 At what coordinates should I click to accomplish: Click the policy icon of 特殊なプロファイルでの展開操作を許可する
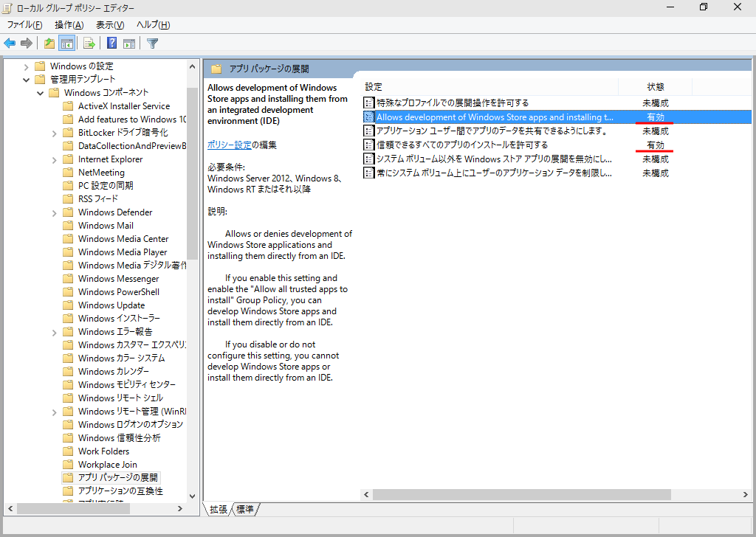[x=369, y=103]
